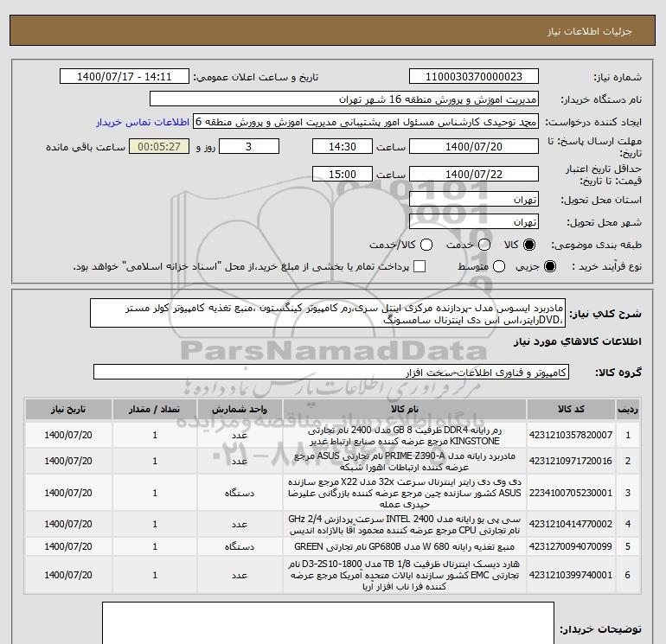Click the نام کالا column header

coord(405,409)
